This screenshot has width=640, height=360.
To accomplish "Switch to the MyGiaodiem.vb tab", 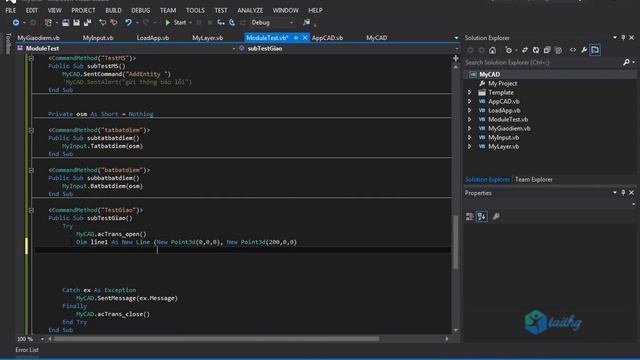I will tap(39, 38).
